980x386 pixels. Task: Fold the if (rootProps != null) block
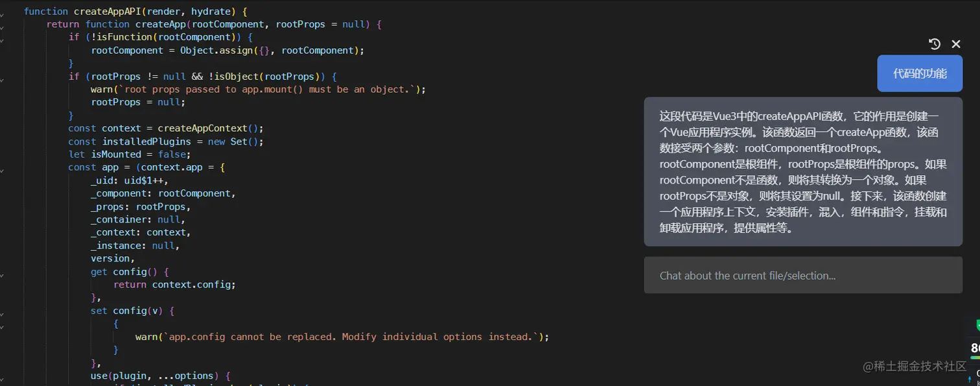pos(2,80)
